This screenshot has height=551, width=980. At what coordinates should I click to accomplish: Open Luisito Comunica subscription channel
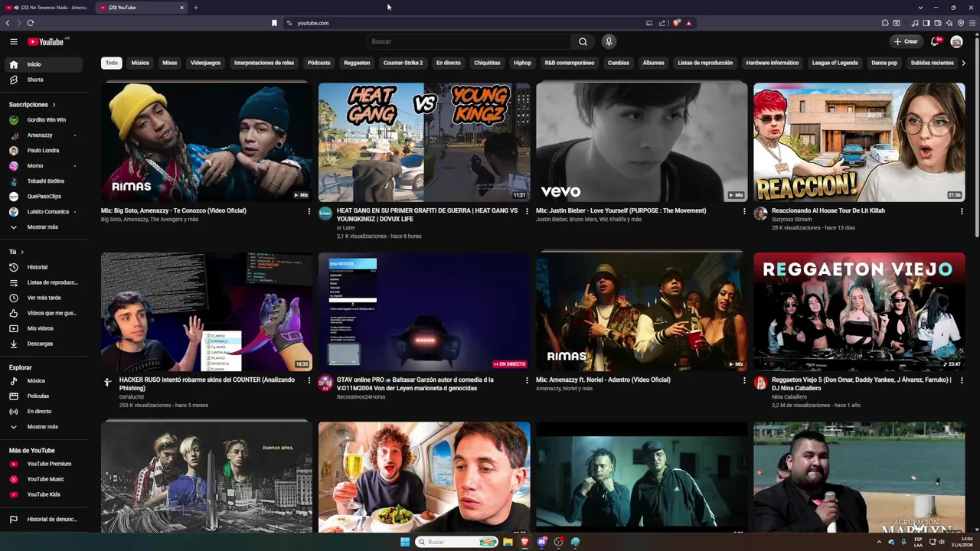(x=44, y=211)
